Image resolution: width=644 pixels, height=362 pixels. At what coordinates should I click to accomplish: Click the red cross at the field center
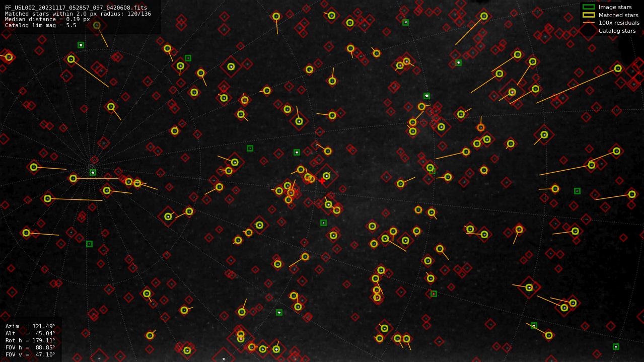pyautogui.click(x=322, y=181)
